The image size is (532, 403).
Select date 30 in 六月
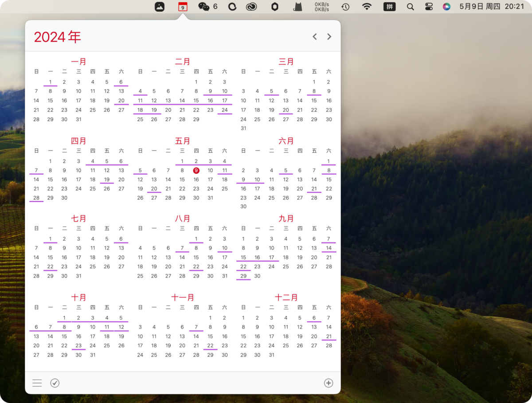coord(243,207)
